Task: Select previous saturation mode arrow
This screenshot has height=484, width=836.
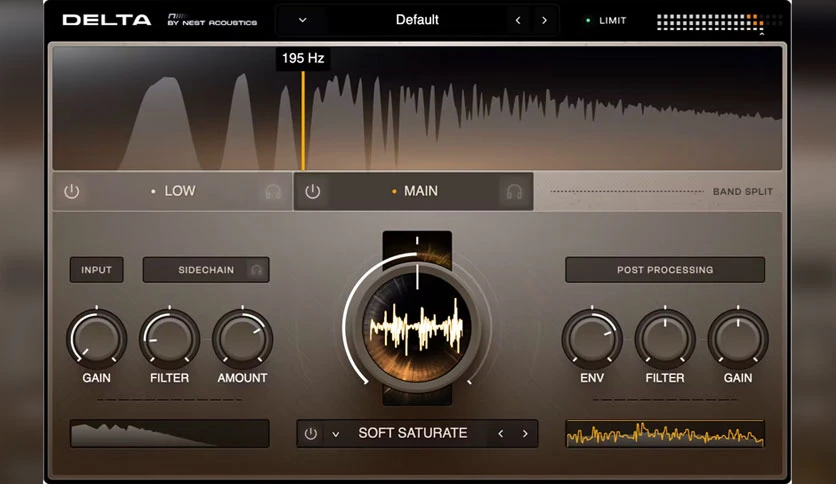Action: [x=501, y=433]
